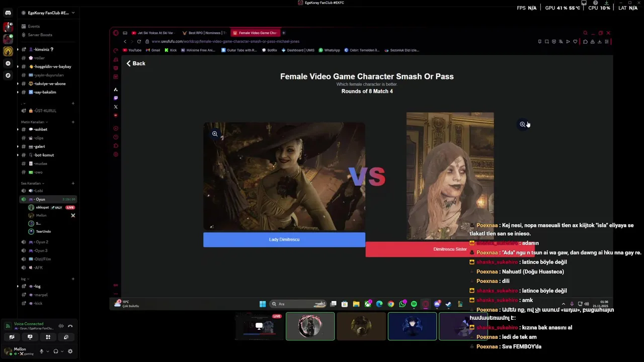Expand threads of the sohbet channel
This screenshot has width=644, height=362.
(x=18, y=129)
